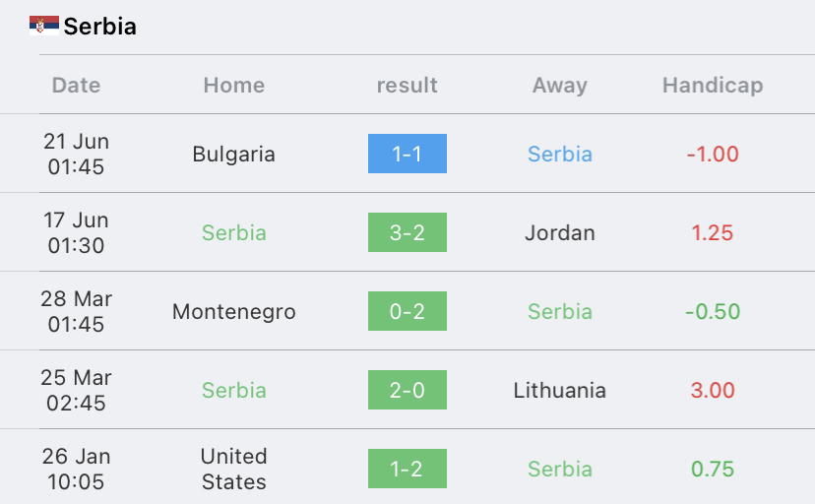The height and width of the screenshot is (504, 815).
Task: Select the Away column header
Action: pos(560,86)
